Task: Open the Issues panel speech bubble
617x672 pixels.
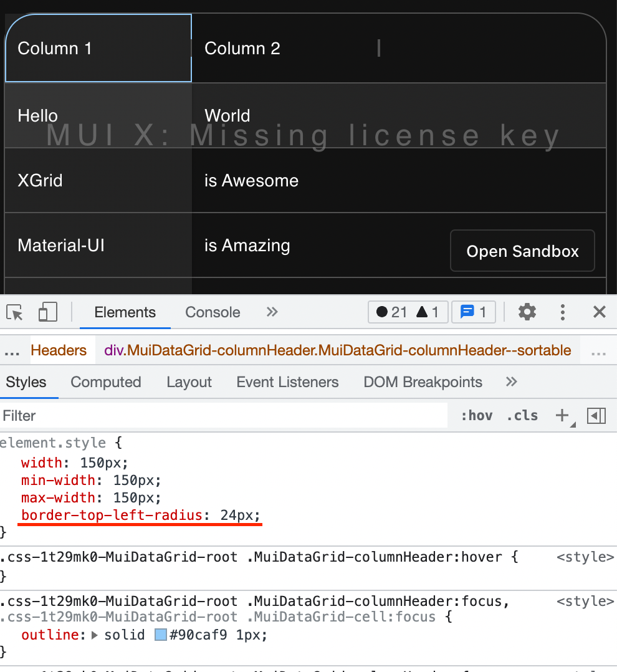Action: coord(473,312)
